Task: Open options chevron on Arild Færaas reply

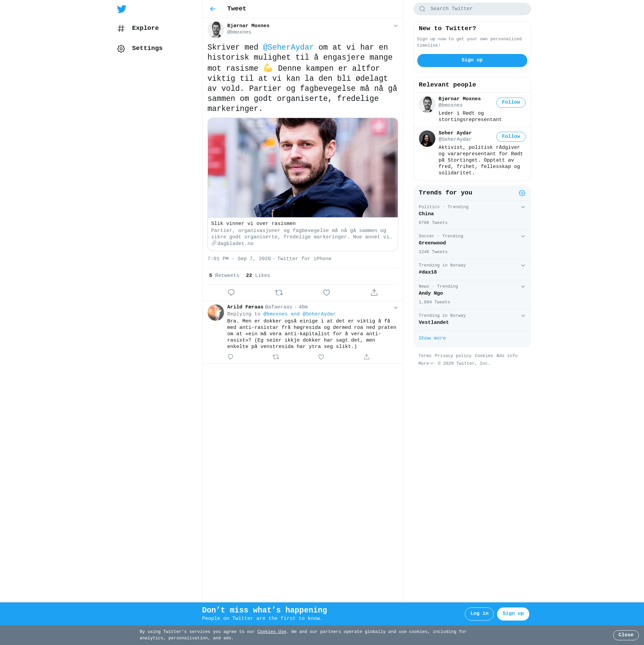Action: (x=395, y=308)
